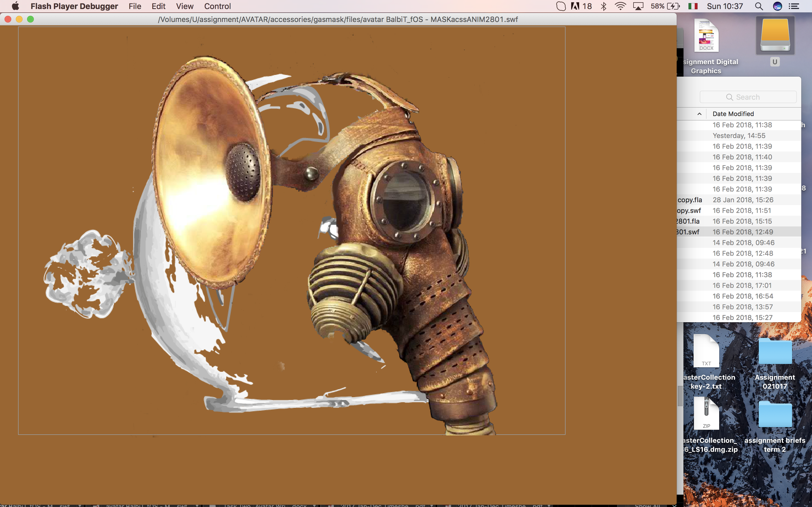Click Show All in the downloads bar
The image size is (812, 507).
pyautogui.click(x=648, y=506)
